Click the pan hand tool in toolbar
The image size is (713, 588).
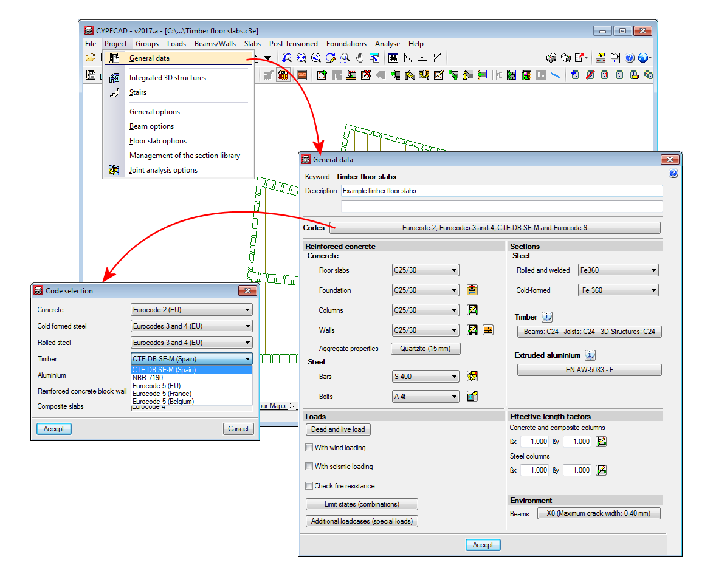(x=360, y=58)
